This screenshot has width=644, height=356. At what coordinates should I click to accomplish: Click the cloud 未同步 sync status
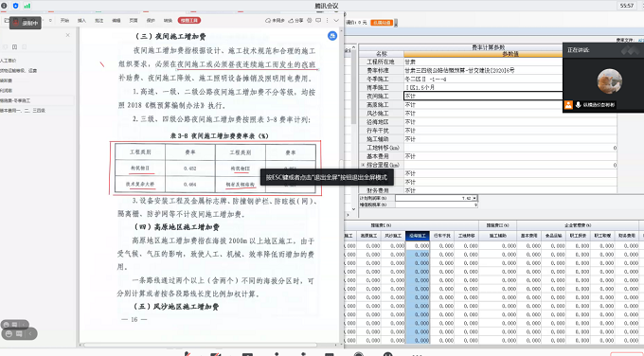click(275, 20)
